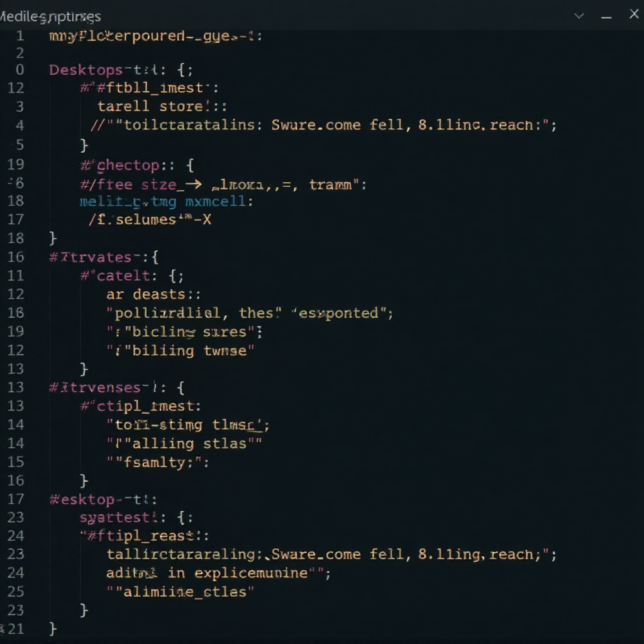Click the 'trvenses' block header line

(x=117, y=387)
